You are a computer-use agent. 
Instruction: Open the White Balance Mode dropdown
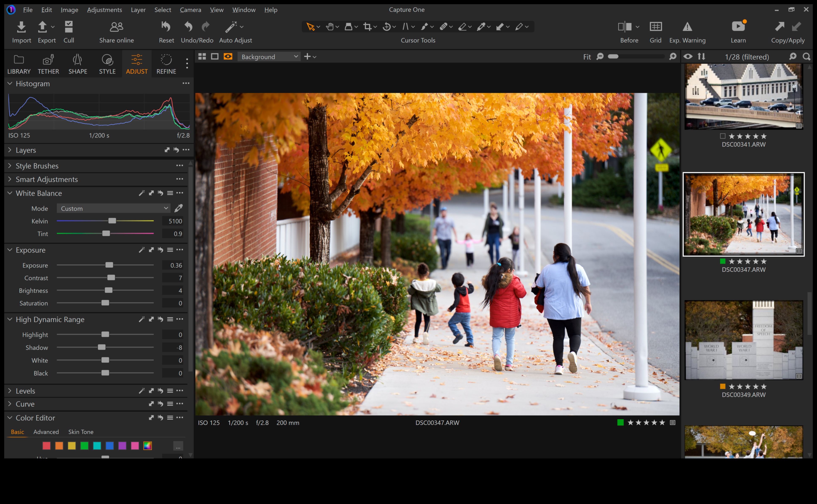click(x=113, y=208)
